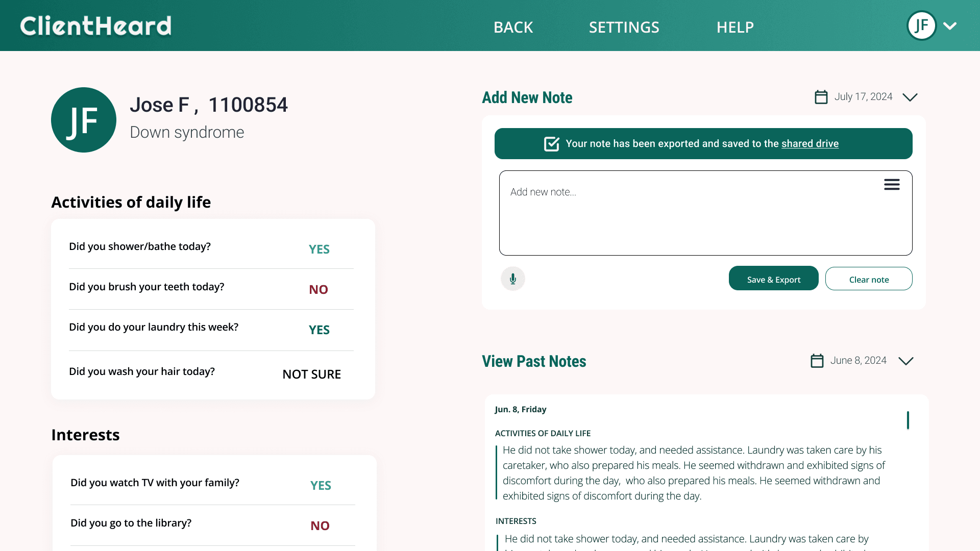Open user account dropdown chevron in header
Screen dimensions: 980x551
click(x=950, y=26)
